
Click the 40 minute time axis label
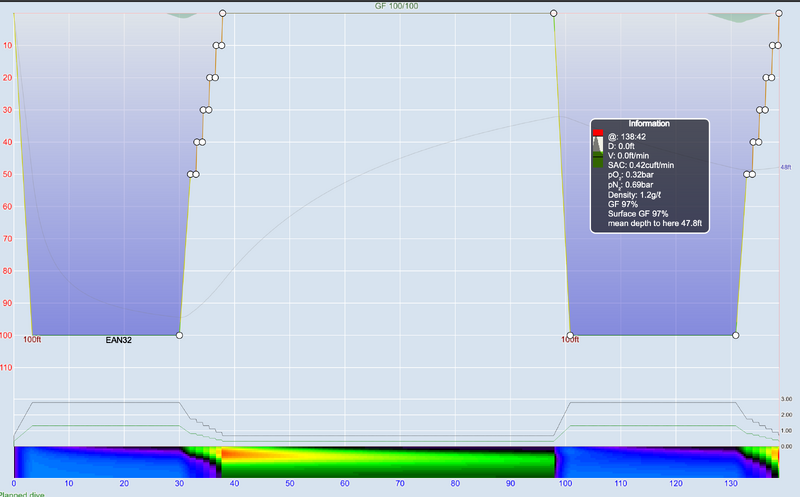point(234,483)
